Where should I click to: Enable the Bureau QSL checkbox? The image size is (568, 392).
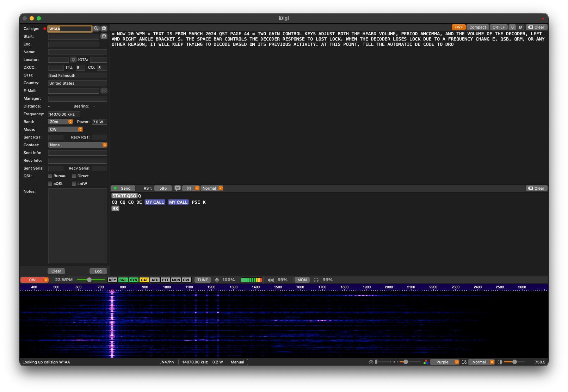[50, 176]
